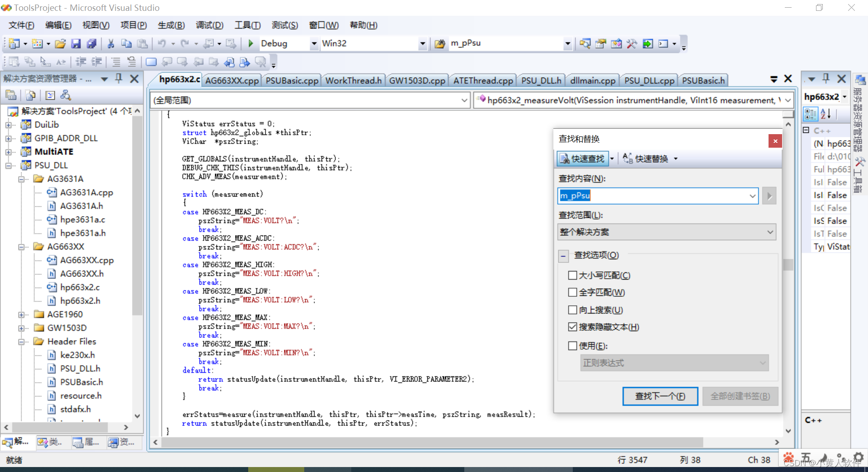Image resolution: width=868 pixels, height=472 pixels.
Task: Open the Win32 platform dropdown
Action: [422, 44]
